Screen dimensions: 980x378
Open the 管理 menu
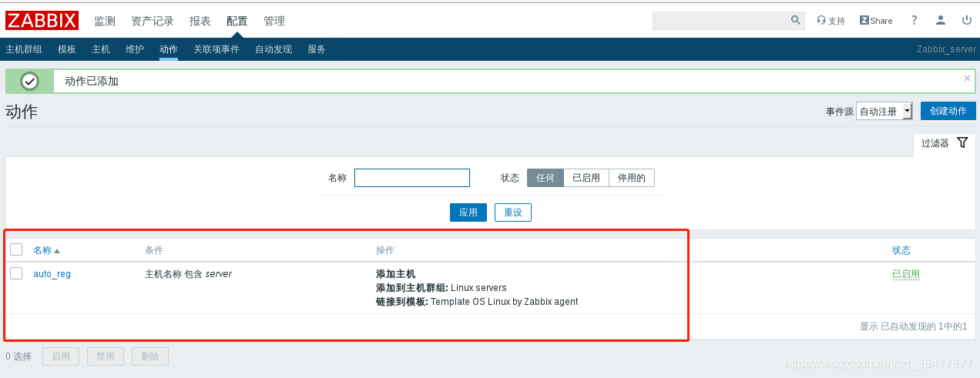(x=274, y=21)
